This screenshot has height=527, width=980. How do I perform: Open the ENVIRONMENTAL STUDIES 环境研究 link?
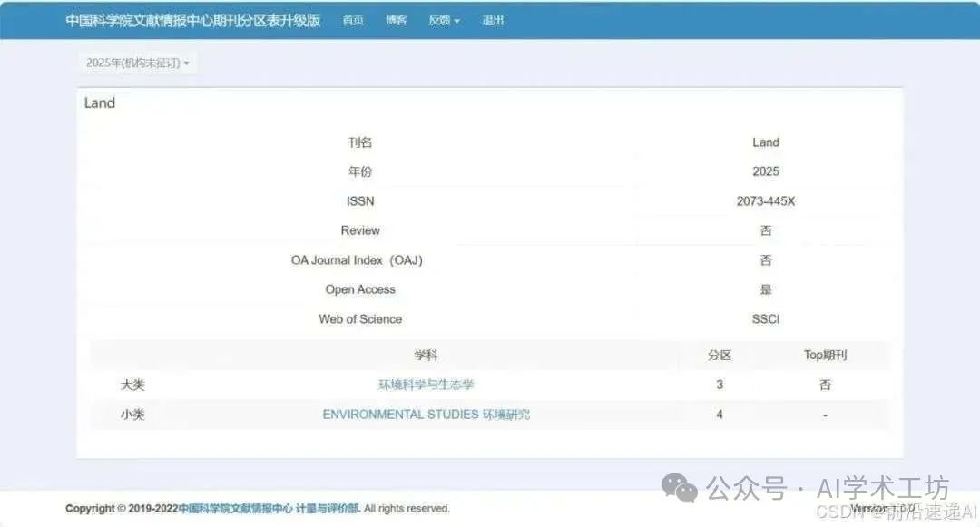point(426,415)
